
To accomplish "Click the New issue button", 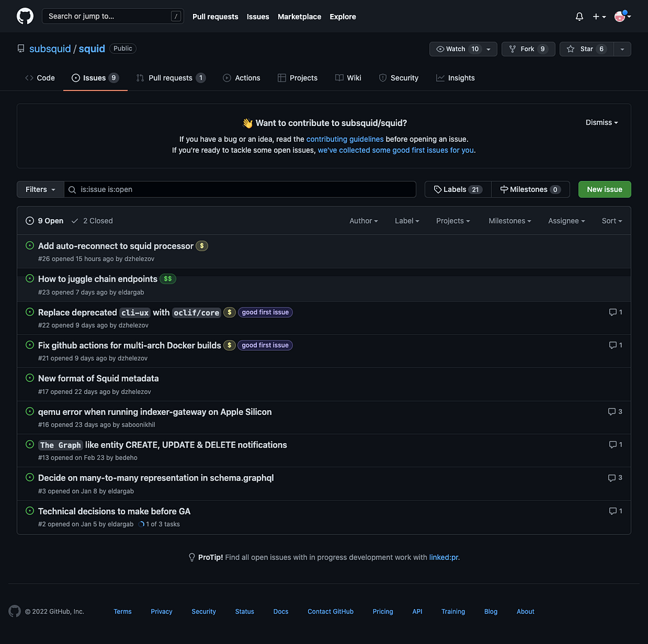I will 604,189.
